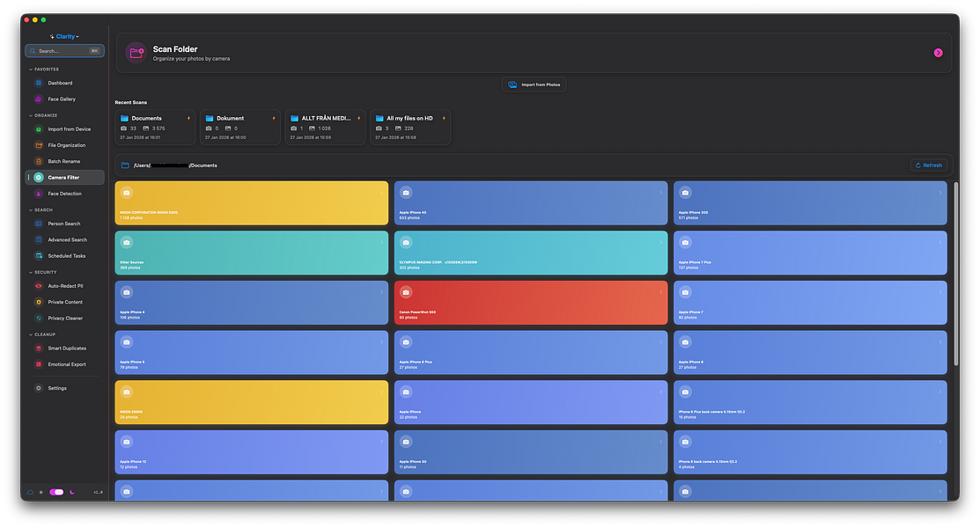This screenshot has width=980, height=528.
Task: Click lightning icon on Documents scan card
Action: pyautogui.click(x=188, y=118)
